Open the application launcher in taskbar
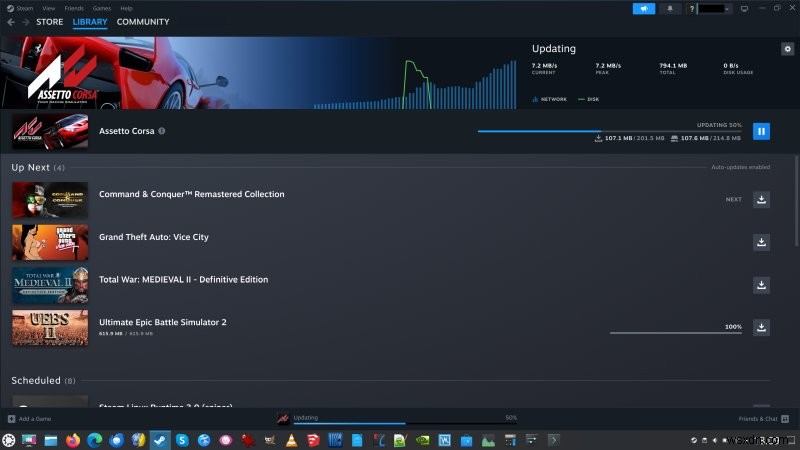Viewport: 800px width, 450px height. click(9, 440)
